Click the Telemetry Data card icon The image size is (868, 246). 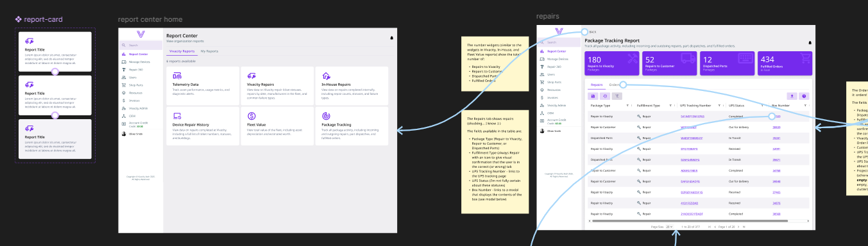(x=176, y=76)
